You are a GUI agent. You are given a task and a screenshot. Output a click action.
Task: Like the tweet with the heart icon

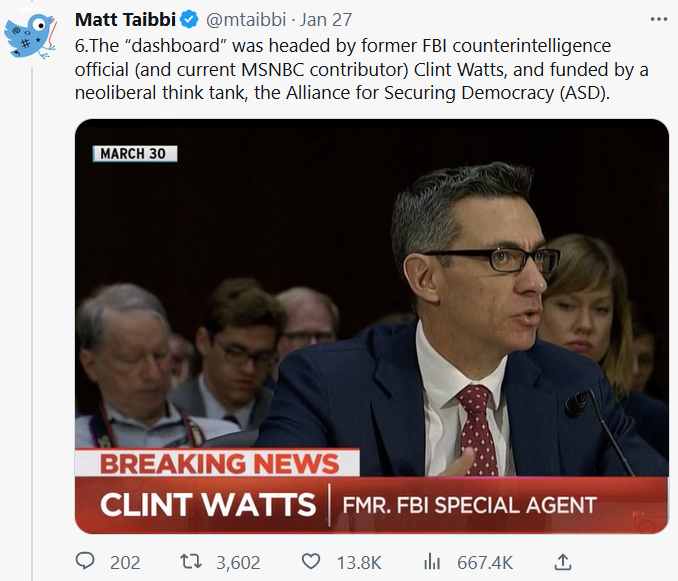[311, 562]
